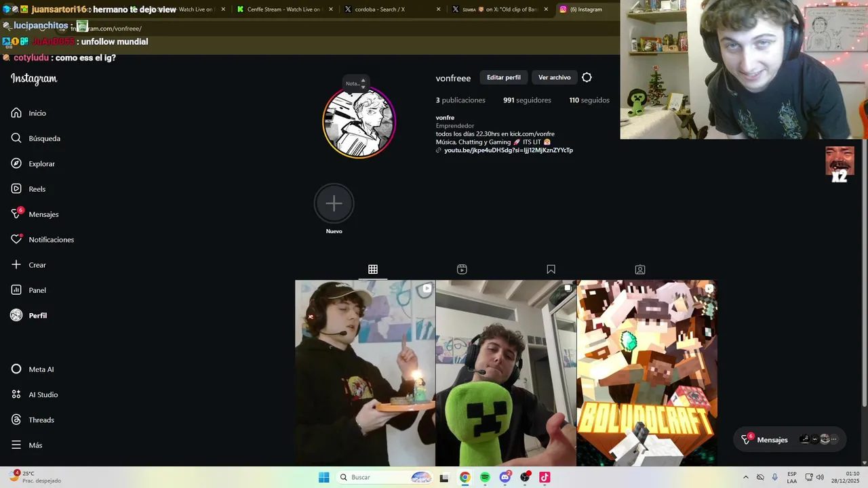Open Threads from the sidebar
Image resolution: width=868 pixels, height=488 pixels.
click(32, 420)
